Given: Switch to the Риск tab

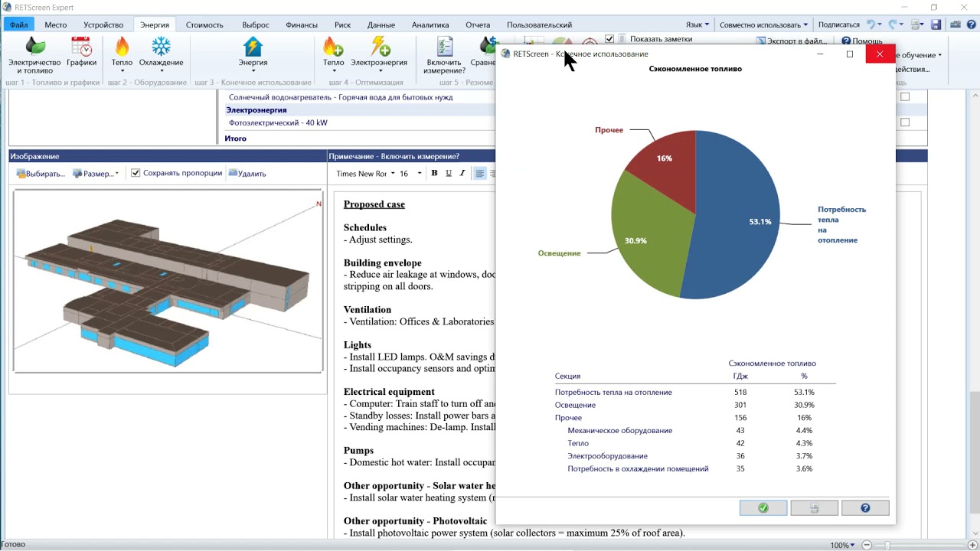Looking at the screenshot, I should tap(342, 24).
